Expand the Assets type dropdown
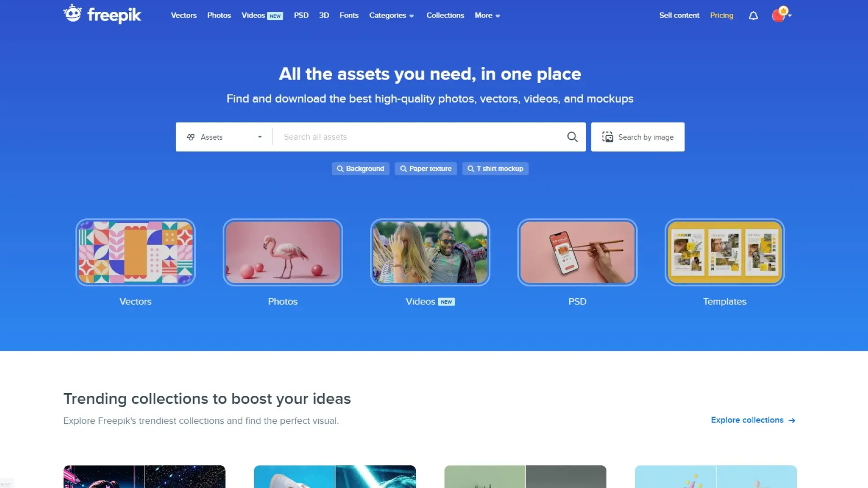Viewport: 868px width, 488px height. coord(224,137)
